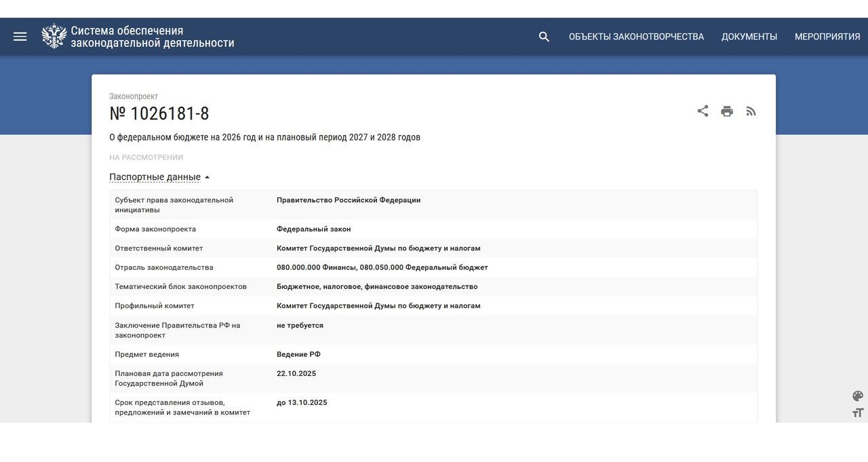Click the committee name in Ответственный комитет row

(x=378, y=248)
